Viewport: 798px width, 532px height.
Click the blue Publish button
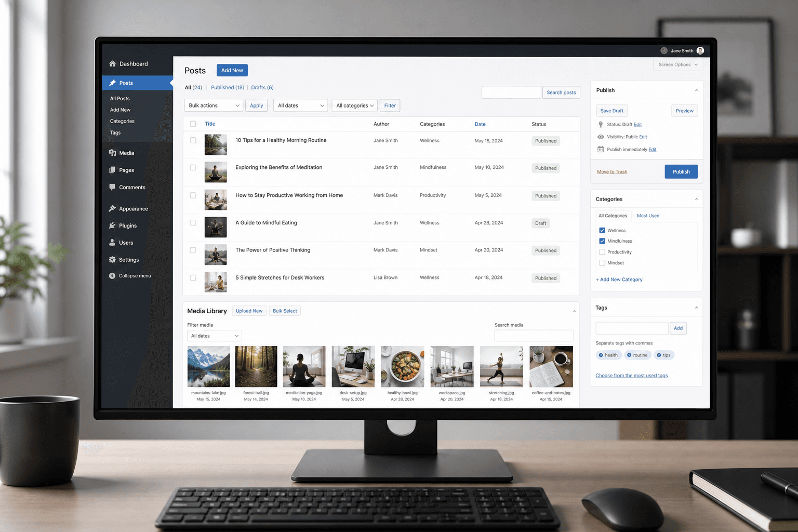tap(681, 171)
